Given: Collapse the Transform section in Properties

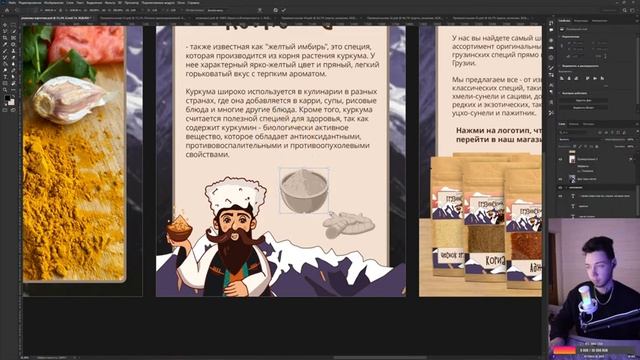Looking at the screenshot, I should click(559, 37).
